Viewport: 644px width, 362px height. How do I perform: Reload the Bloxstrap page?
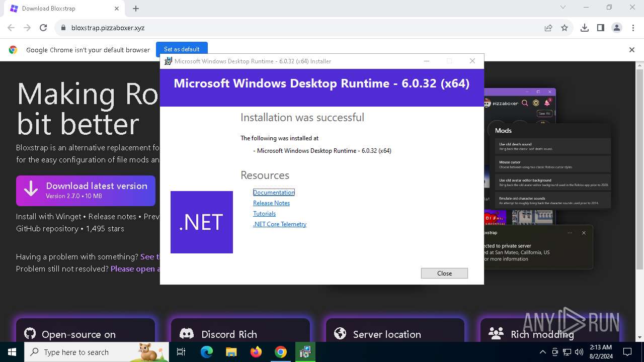tap(43, 28)
